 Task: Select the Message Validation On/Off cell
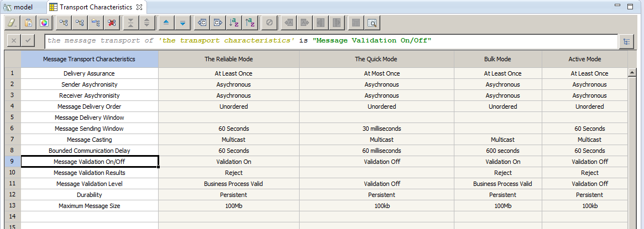(x=89, y=162)
